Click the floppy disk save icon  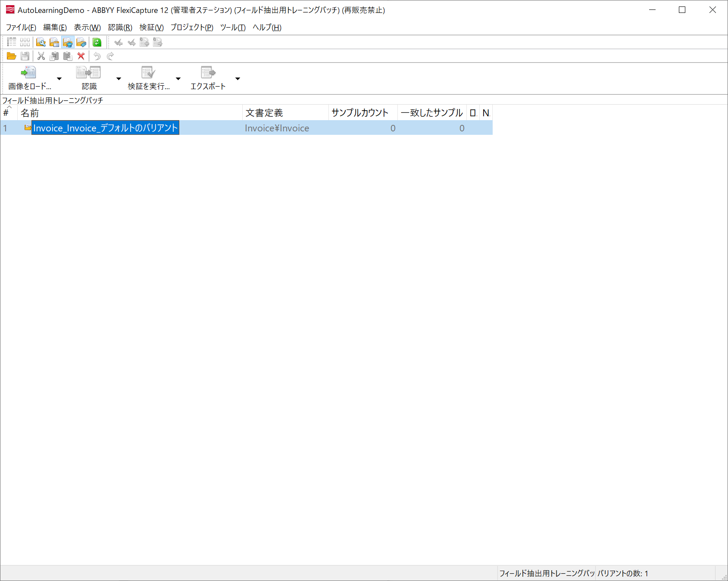coord(25,56)
